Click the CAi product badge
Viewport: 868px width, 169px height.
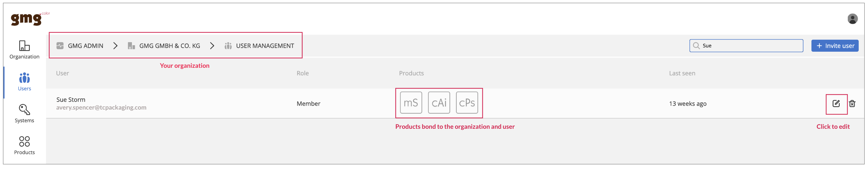point(439,102)
